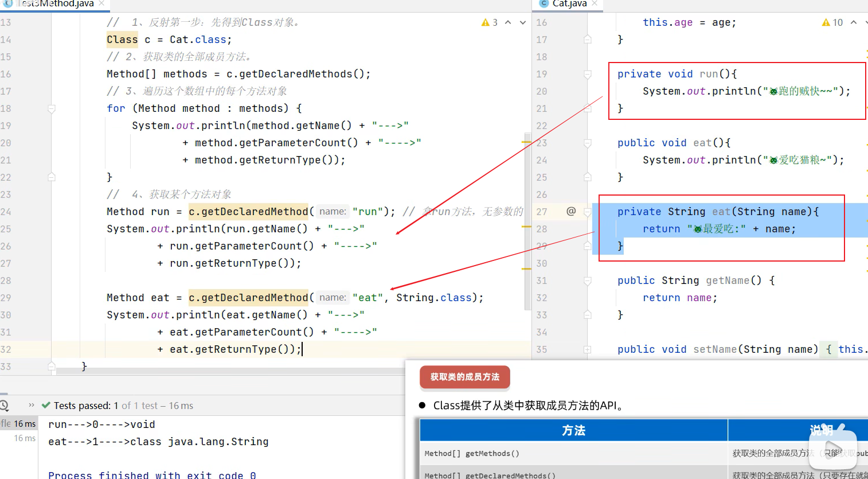Click the @ gutter icon on Cat.java line 27

coord(571,211)
